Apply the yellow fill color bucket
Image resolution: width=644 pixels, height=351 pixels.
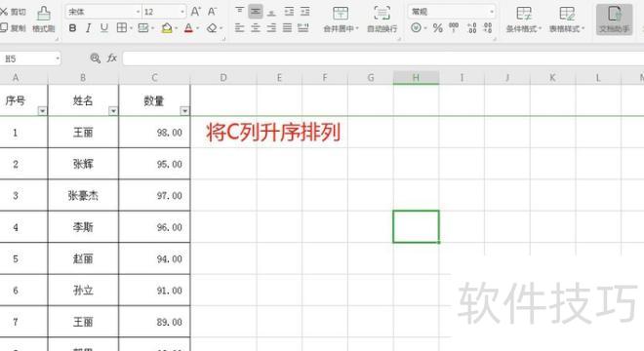point(167,28)
